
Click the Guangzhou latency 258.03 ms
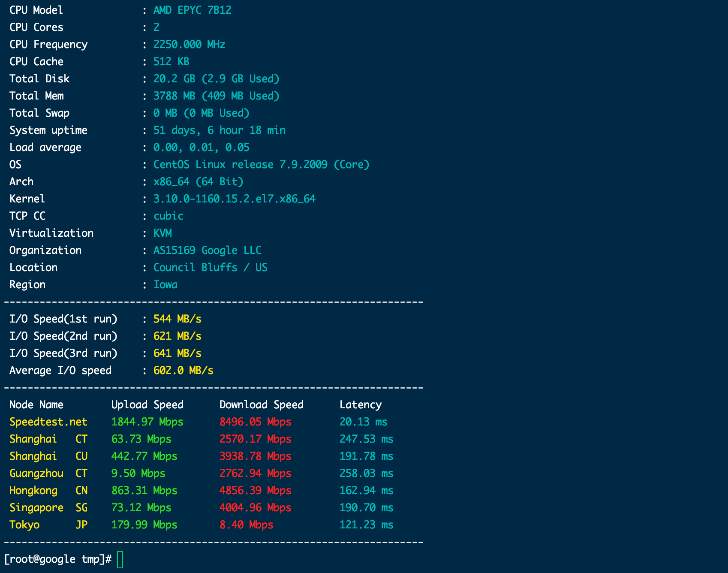(x=366, y=473)
